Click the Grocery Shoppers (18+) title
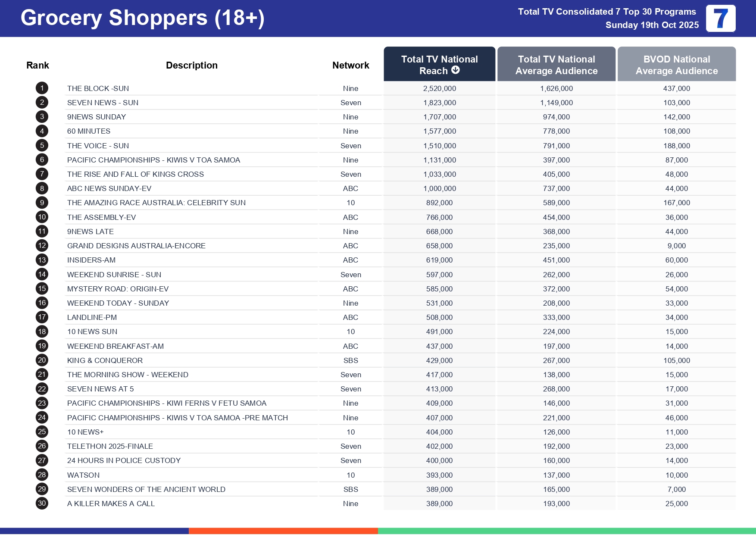 [x=142, y=18]
